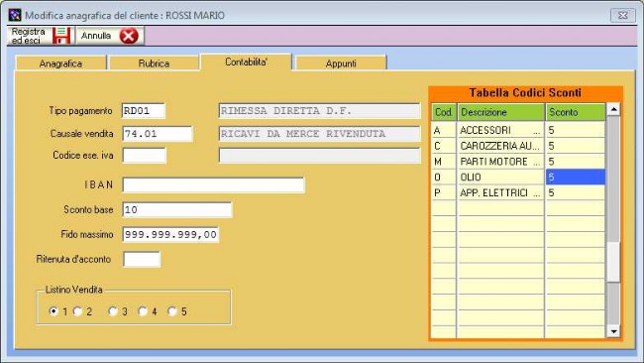The width and height of the screenshot is (644, 363).
Task: Pick Listino Vendita option 4
Action: pyautogui.click(x=142, y=311)
